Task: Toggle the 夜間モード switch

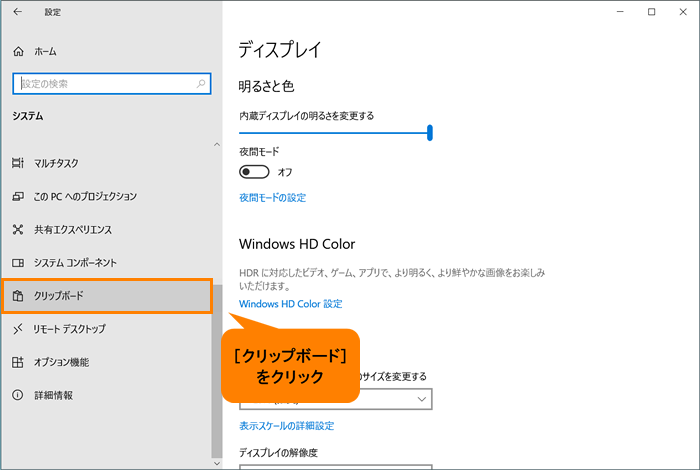Action: click(254, 172)
